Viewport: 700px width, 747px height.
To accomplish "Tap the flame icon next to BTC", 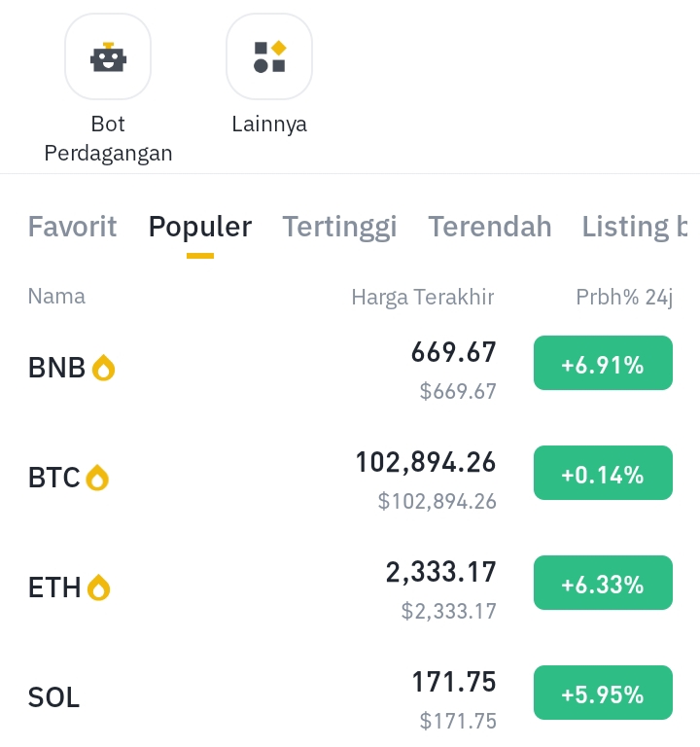I will [97, 478].
